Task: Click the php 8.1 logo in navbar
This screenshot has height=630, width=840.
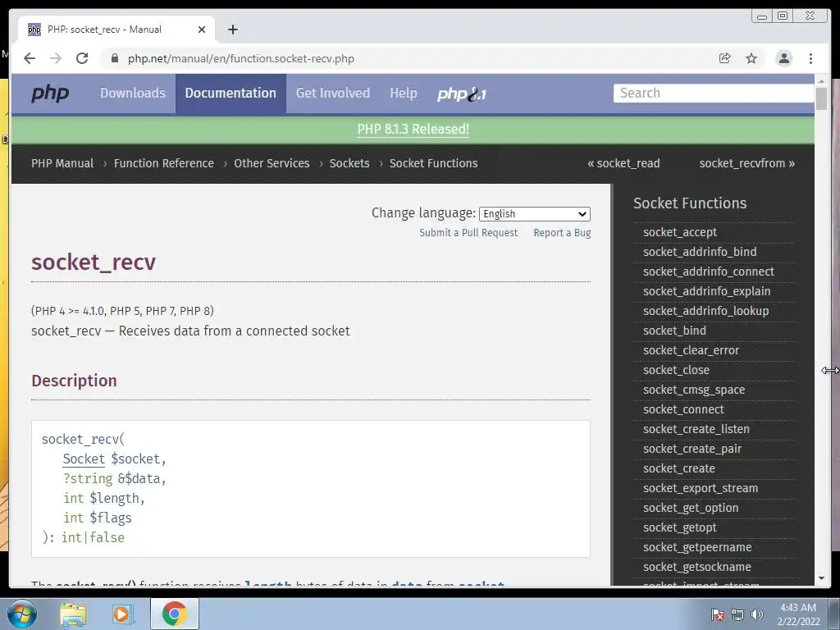Action: [x=461, y=94]
